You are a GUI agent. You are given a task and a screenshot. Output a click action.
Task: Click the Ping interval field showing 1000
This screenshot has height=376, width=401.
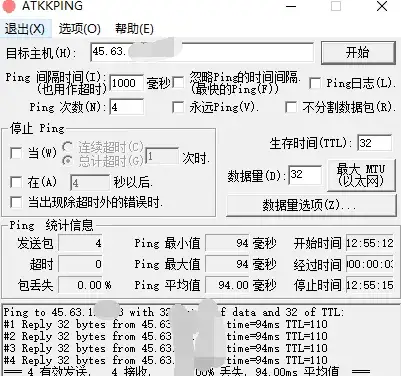pyautogui.click(x=127, y=82)
